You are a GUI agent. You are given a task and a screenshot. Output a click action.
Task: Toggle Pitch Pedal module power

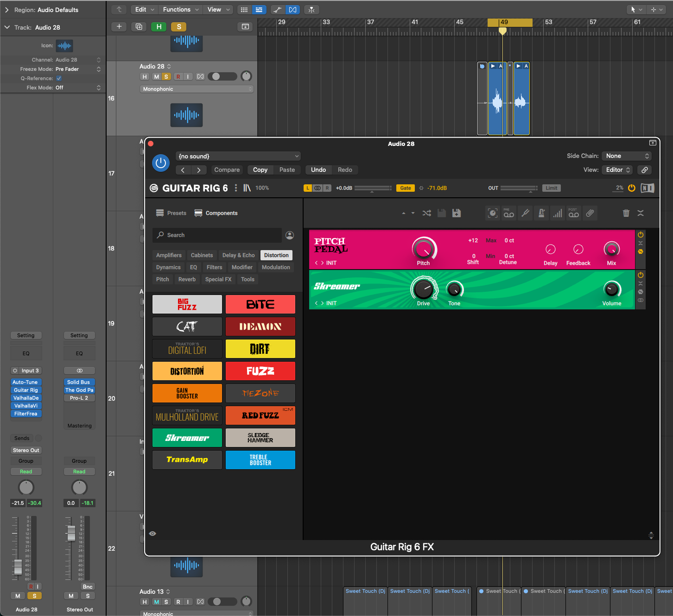[641, 235]
